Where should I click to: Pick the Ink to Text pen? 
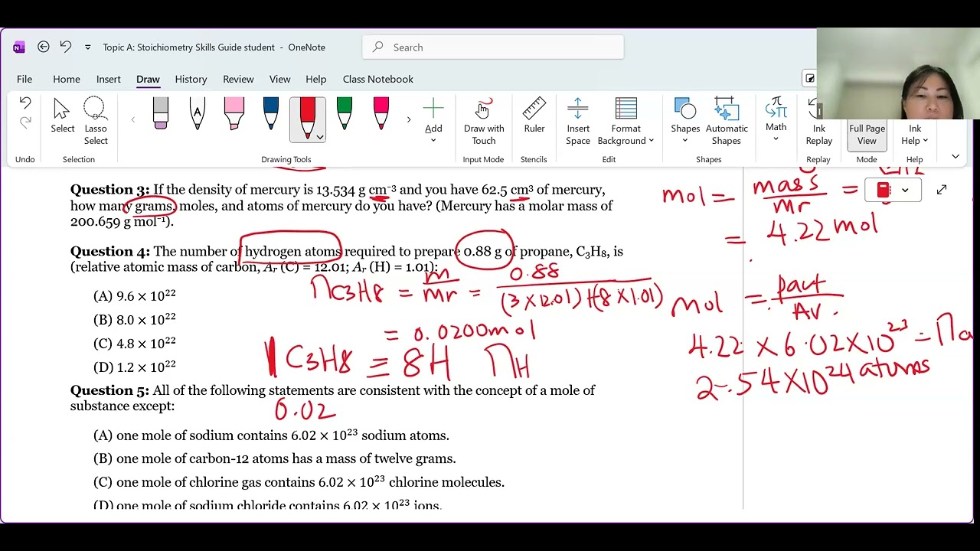[x=198, y=113]
